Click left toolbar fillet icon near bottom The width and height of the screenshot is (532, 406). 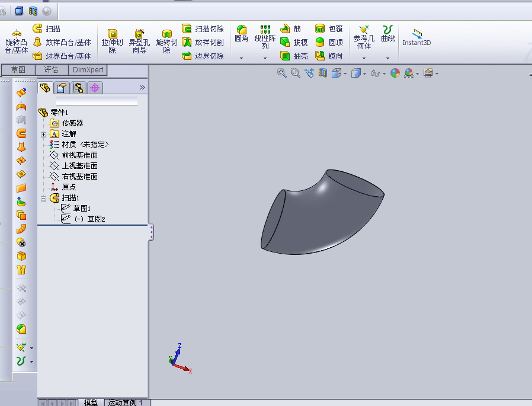click(21, 329)
